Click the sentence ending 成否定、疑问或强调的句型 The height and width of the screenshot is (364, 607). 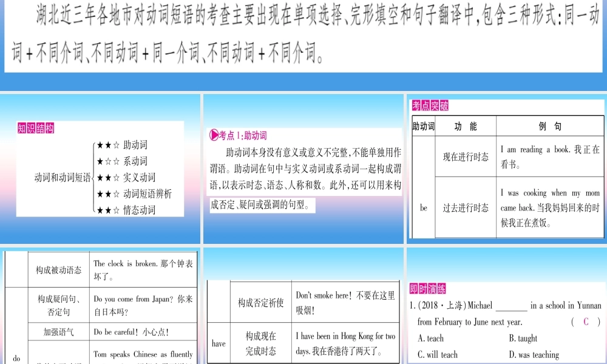coord(261,204)
